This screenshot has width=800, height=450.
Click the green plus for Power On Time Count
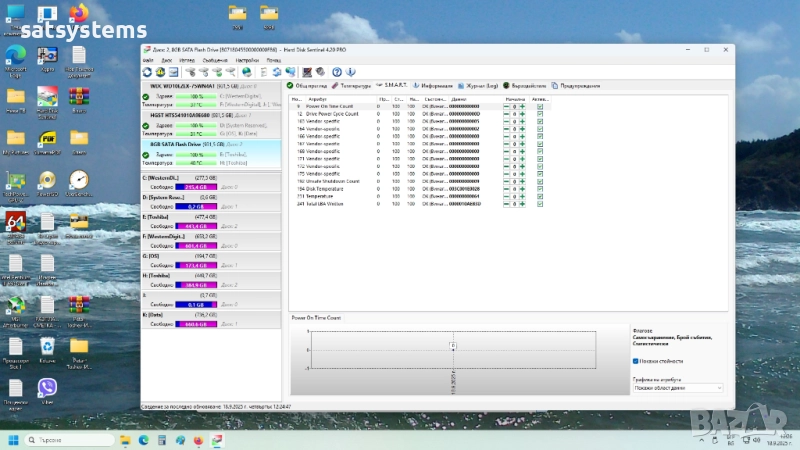tap(521, 106)
